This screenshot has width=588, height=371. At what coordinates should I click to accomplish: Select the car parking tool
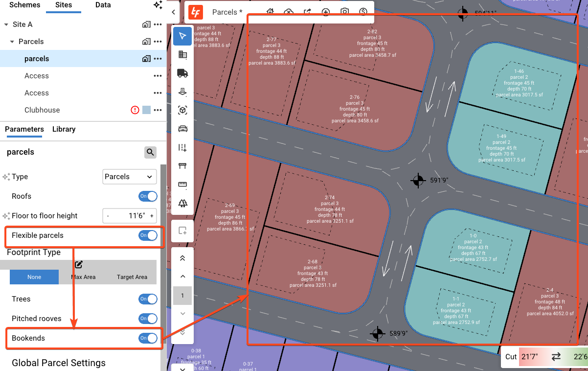point(182,129)
